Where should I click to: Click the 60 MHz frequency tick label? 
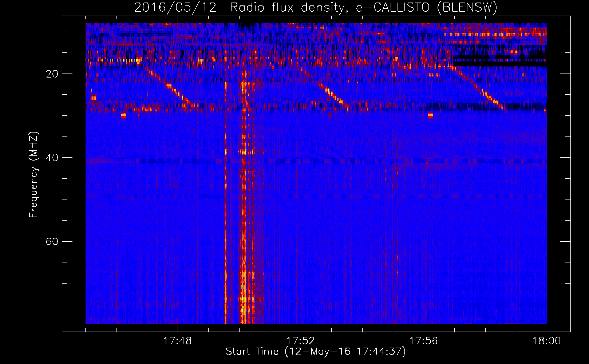click(x=52, y=242)
